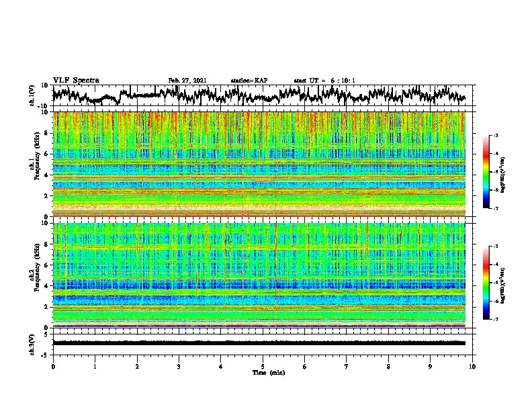Click the "5" tick on the ch.3(V) axis
Image resolution: width=532 pixels, height=411 pixels.
tap(47, 334)
